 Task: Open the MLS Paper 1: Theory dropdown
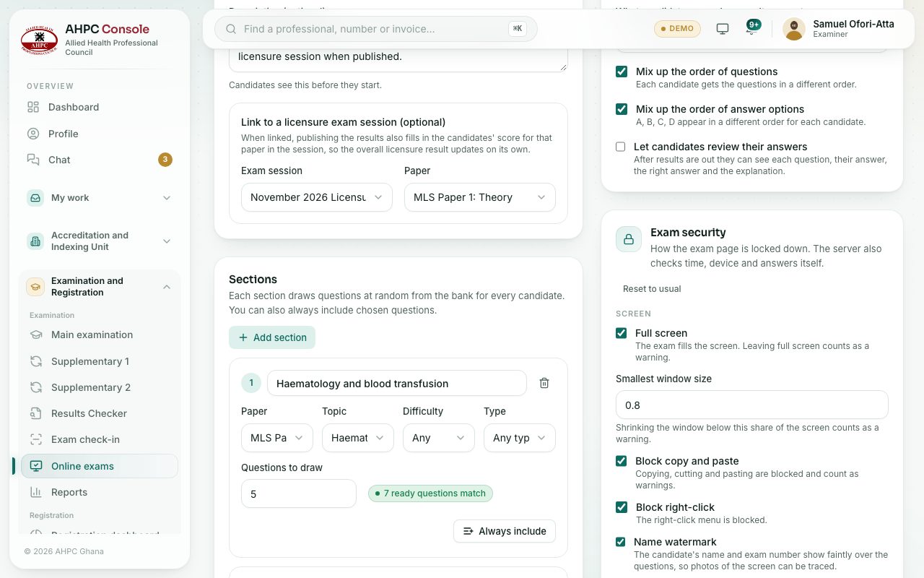(x=480, y=197)
